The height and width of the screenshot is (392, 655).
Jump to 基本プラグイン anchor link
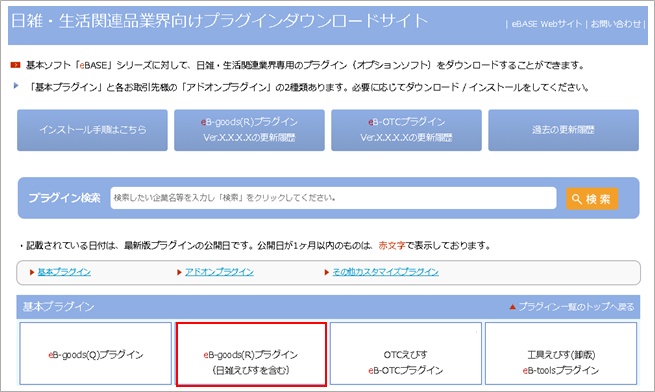64,272
